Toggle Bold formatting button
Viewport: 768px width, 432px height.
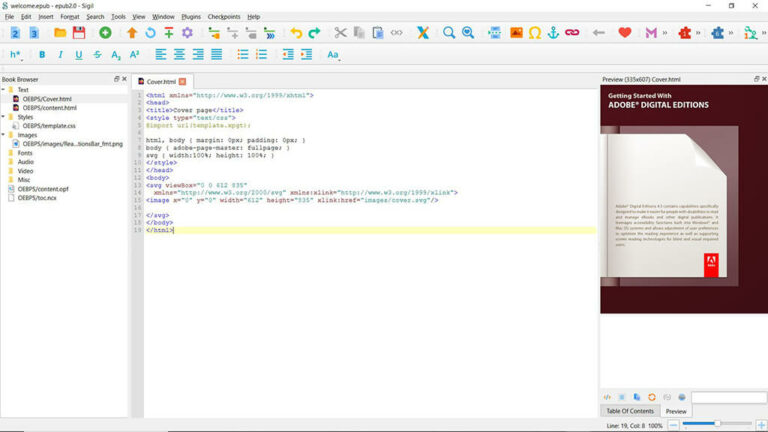(42, 55)
